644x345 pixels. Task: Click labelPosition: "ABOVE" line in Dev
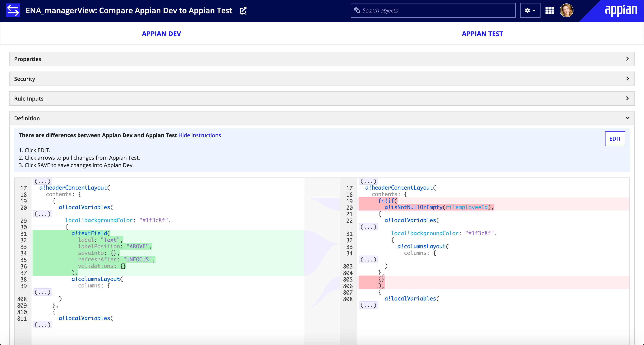[115, 246]
